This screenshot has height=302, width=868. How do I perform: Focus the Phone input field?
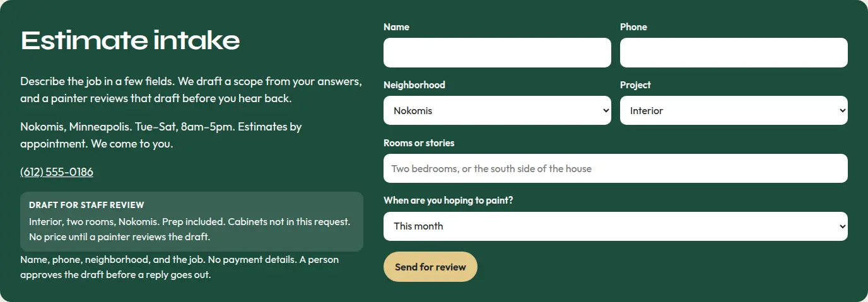(x=734, y=52)
